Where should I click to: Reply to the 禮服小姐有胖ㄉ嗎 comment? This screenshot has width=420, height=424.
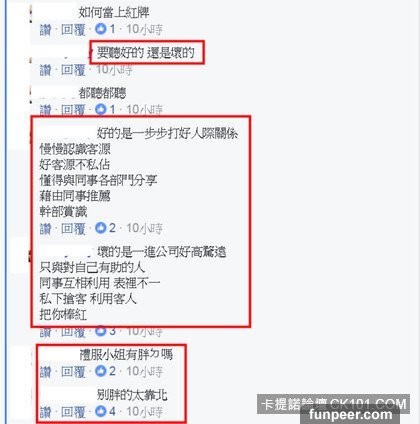pyautogui.click(x=73, y=372)
